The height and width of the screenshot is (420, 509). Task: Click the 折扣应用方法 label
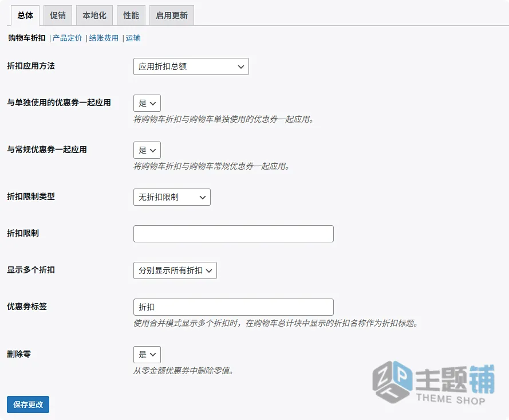pos(31,66)
